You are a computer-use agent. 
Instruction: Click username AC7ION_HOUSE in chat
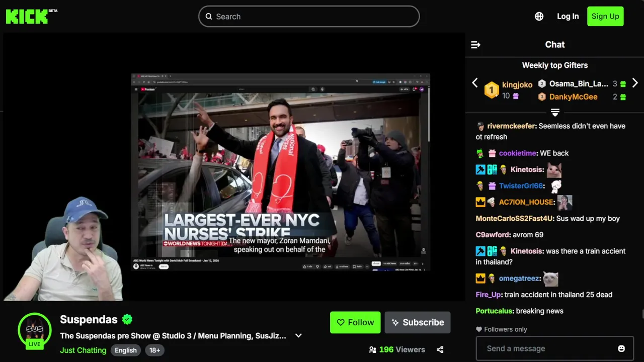(x=526, y=202)
